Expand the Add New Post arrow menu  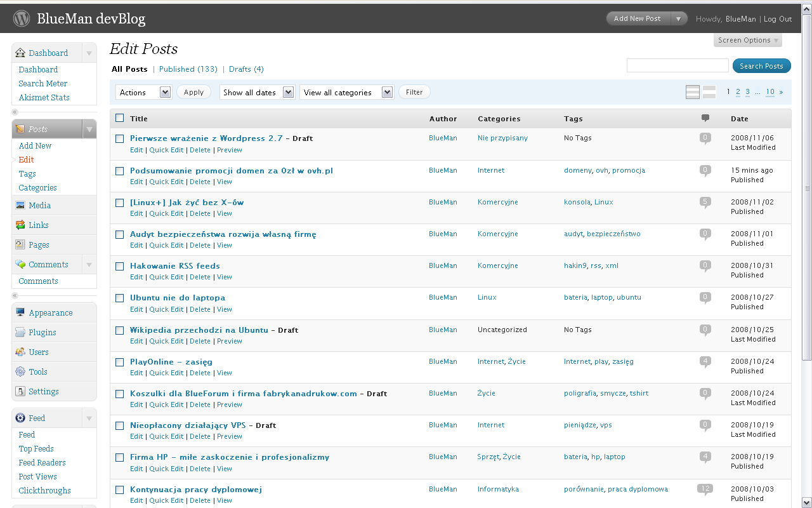click(x=678, y=18)
